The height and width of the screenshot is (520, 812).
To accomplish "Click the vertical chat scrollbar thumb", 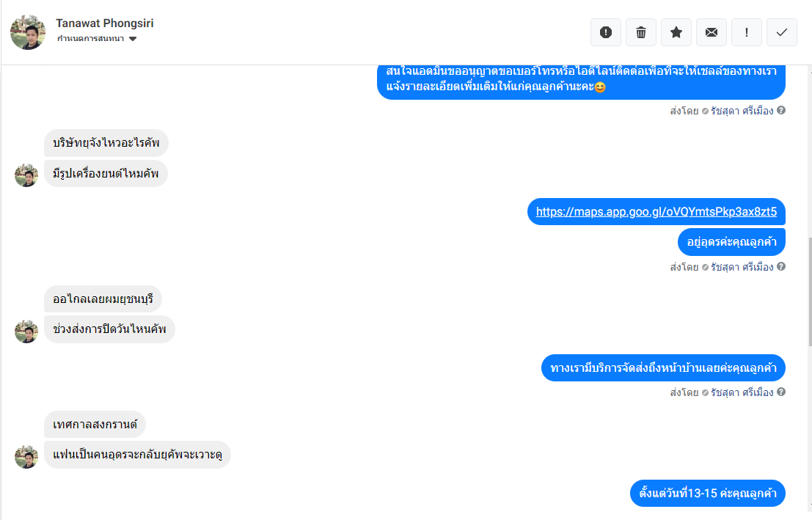I will coord(810,292).
